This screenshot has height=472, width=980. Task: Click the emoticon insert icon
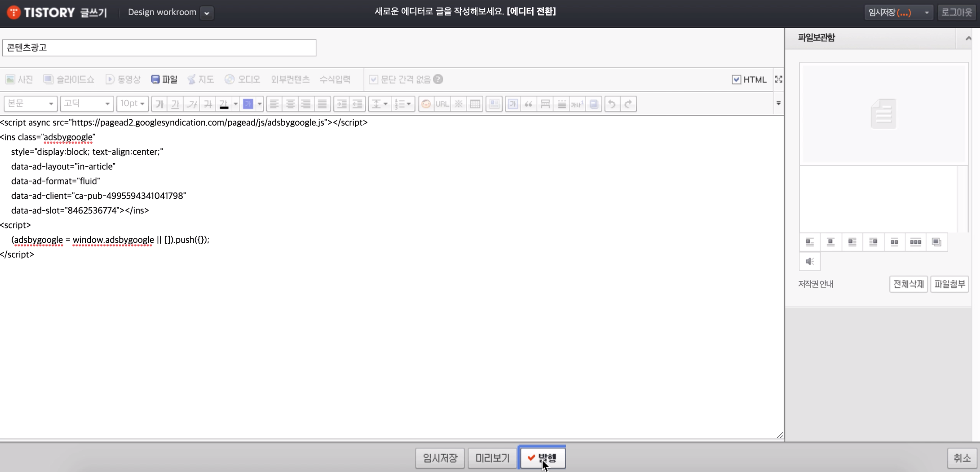click(x=426, y=104)
